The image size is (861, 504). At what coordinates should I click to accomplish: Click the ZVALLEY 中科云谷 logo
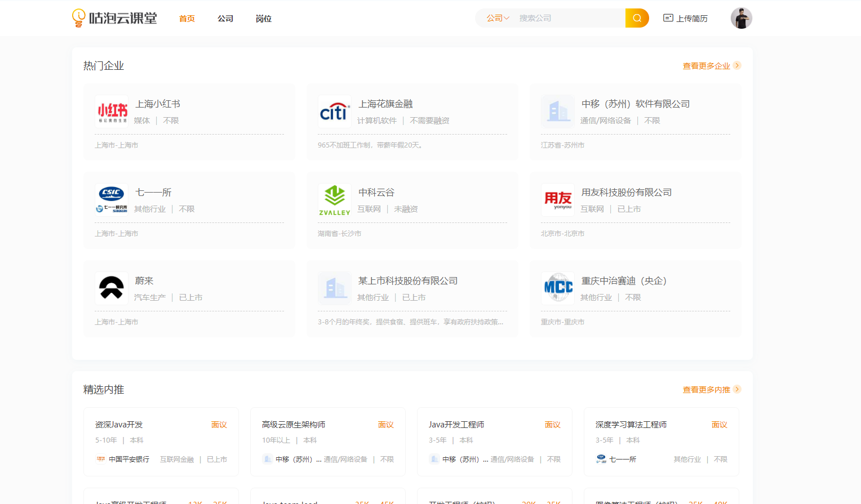[x=335, y=200]
